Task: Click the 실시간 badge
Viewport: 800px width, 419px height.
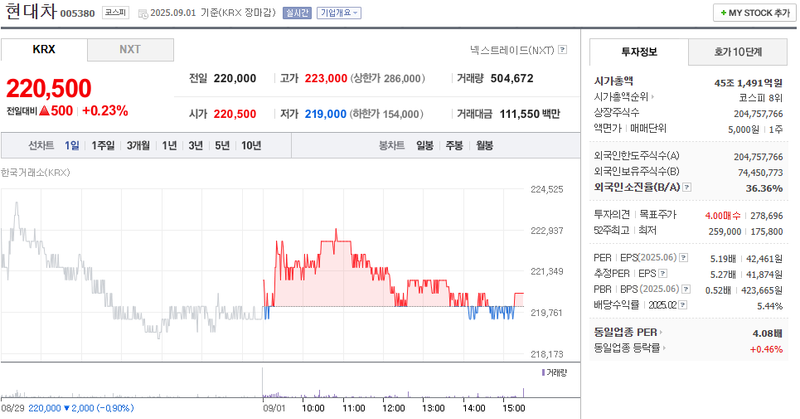Action: click(297, 13)
